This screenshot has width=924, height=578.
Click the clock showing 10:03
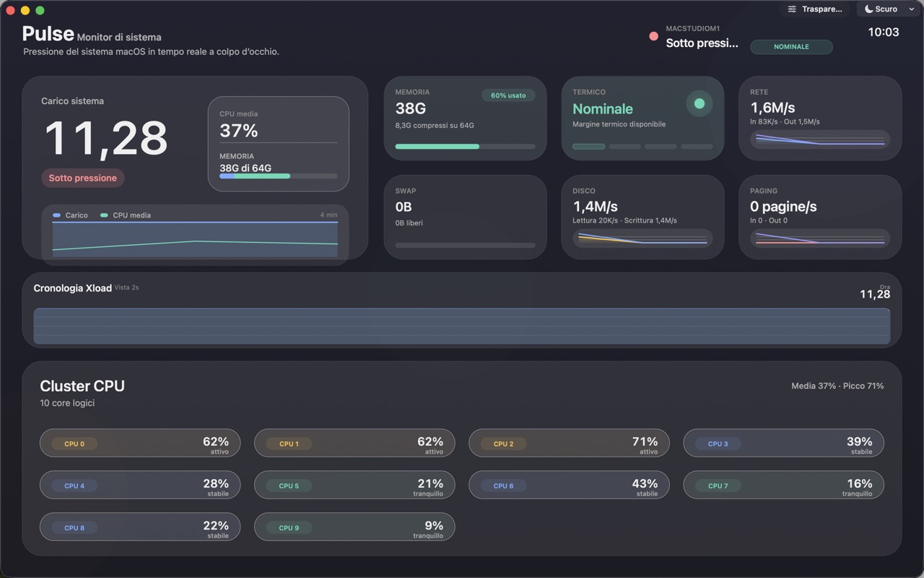tap(884, 32)
